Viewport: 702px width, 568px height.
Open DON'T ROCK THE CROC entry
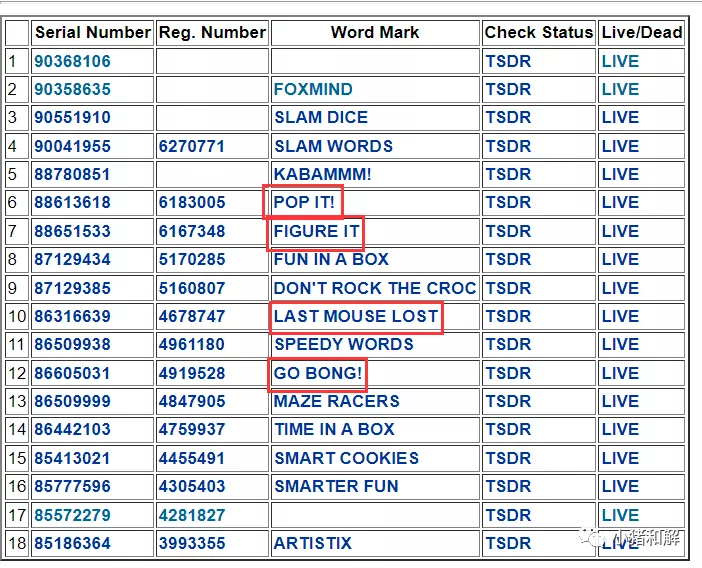375,288
